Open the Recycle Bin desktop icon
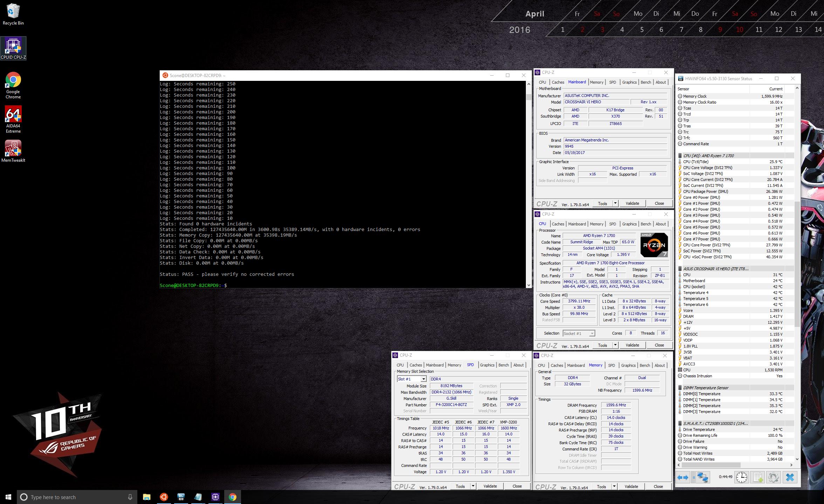 pos(13,14)
